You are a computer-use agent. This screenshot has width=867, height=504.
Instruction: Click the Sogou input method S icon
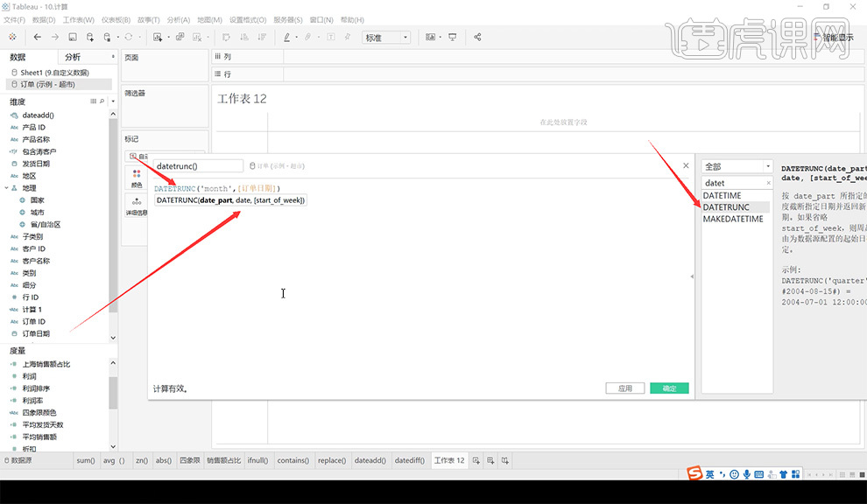(694, 473)
